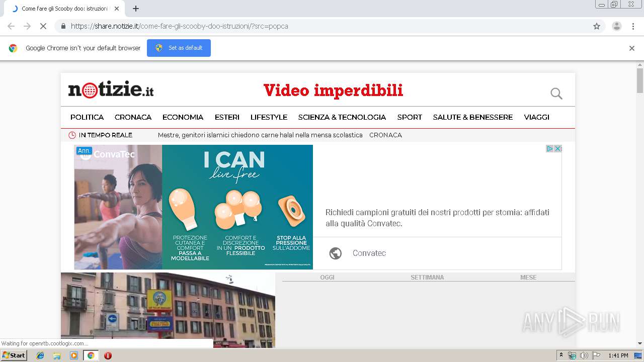
Task: Open the SPORT section
Action: [x=410, y=117]
